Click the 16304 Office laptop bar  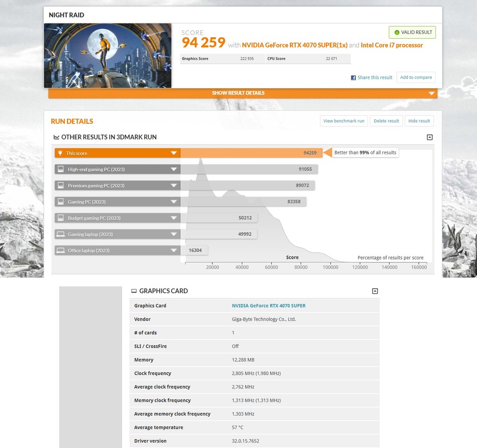194,250
